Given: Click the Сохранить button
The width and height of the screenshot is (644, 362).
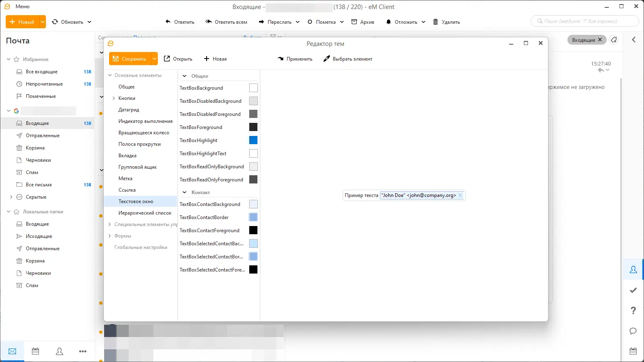Looking at the screenshot, I should pyautogui.click(x=130, y=59).
